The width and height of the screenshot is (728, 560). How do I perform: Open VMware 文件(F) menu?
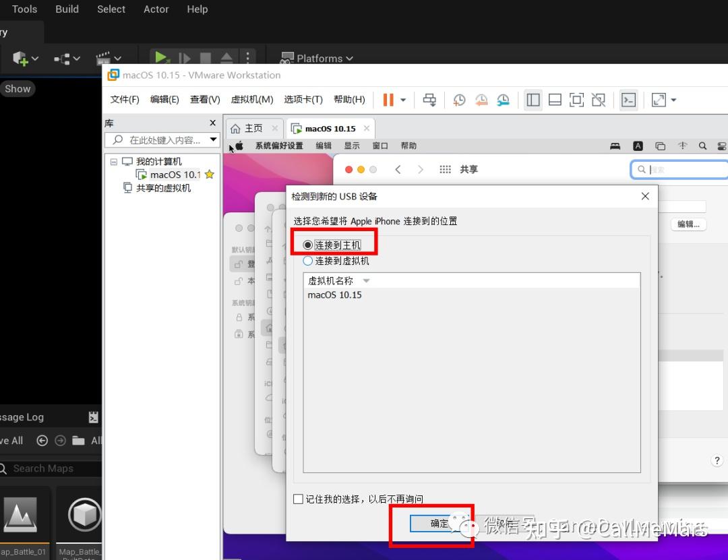125,99
